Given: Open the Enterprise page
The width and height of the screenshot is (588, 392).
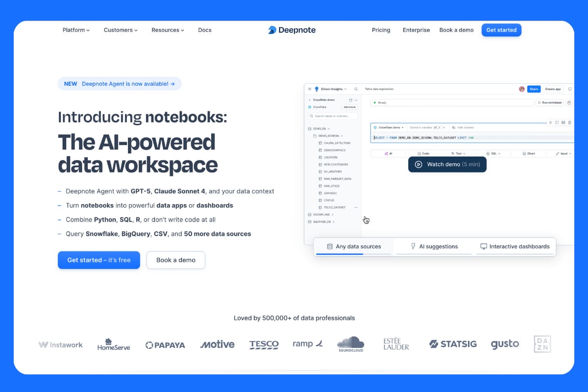Looking at the screenshot, I should (x=416, y=30).
